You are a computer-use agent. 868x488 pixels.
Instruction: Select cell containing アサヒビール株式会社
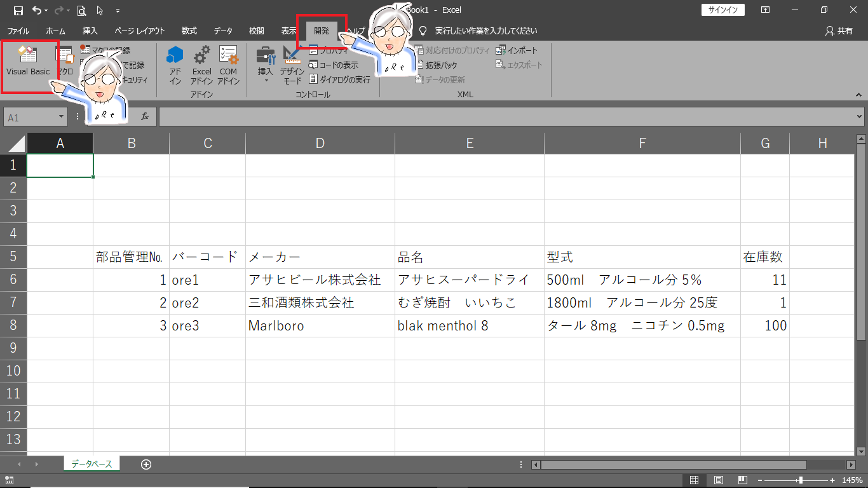pos(320,280)
